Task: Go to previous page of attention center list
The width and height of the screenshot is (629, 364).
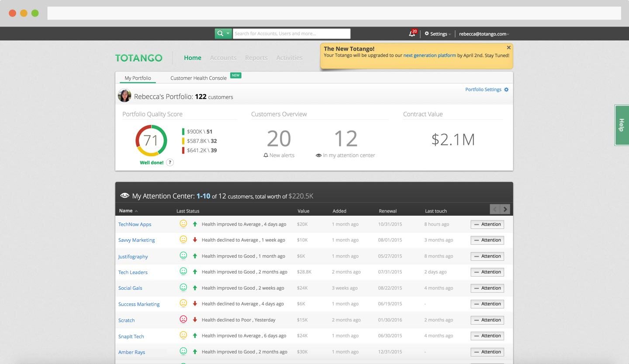Action: click(x=495, y=209)
